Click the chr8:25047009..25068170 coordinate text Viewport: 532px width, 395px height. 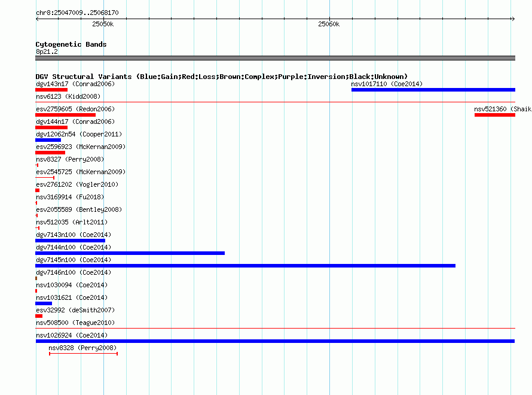click(77, 13)
